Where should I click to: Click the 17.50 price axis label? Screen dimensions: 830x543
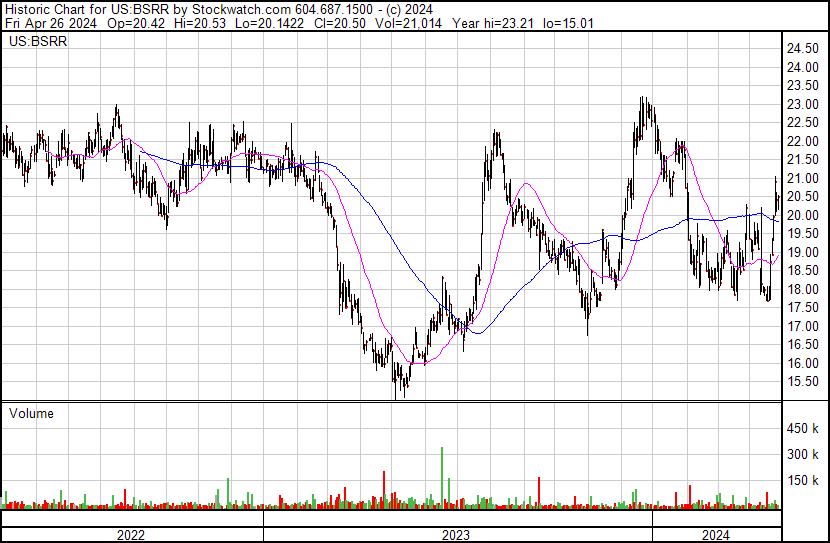pos(802,307)
